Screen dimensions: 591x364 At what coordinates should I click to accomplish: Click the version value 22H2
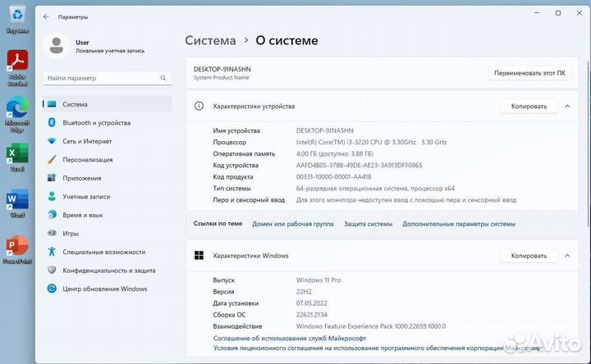(x=304, y=292)
